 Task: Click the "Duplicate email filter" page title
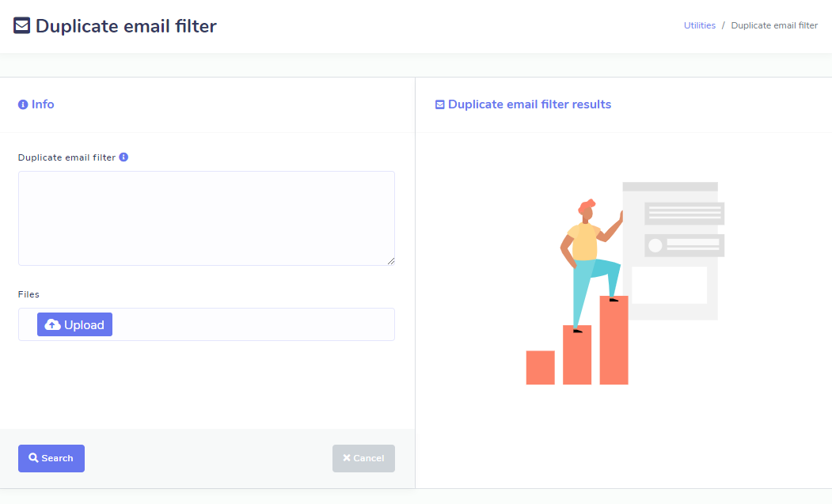pos(126,26)
